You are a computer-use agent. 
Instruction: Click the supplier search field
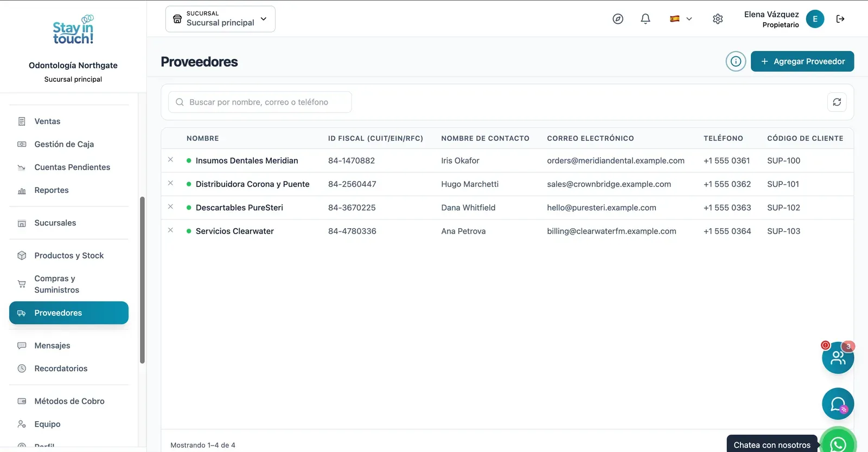click(x=260, y=102)
